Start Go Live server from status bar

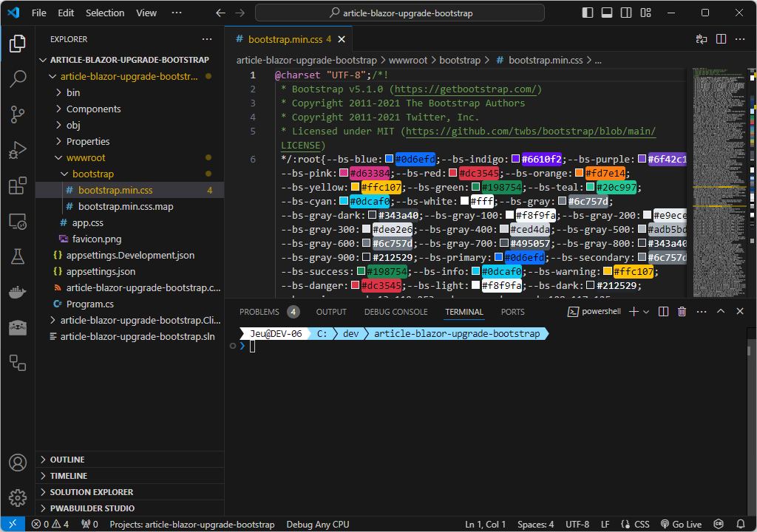[681, 524]
